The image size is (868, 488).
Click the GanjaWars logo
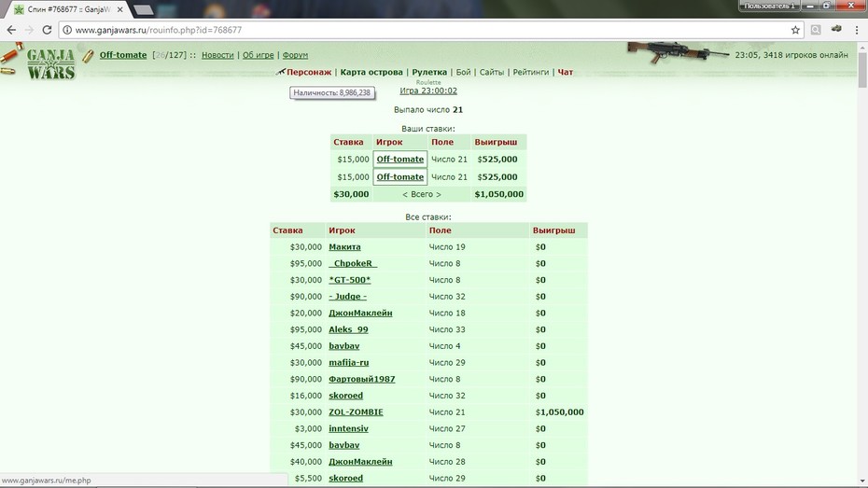[49, 63]
